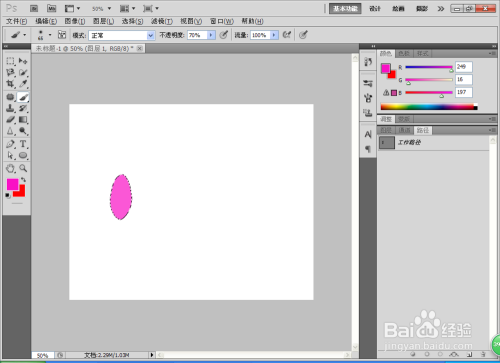Select the Clone Stamp tool

(10, 108)
